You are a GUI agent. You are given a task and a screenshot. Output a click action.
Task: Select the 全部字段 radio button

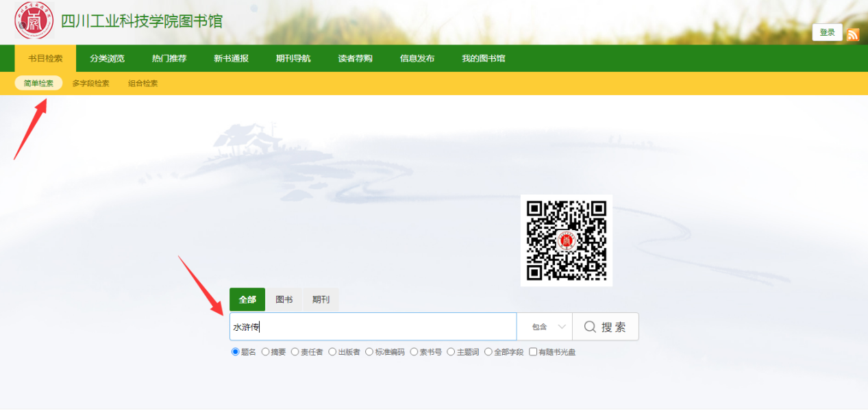point(488,352)
